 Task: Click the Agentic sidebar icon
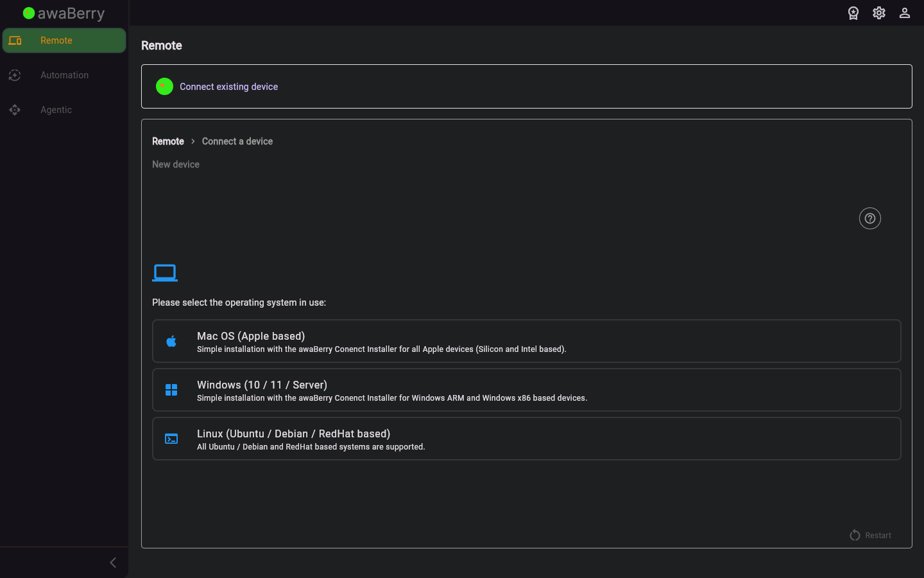(x=15, y=110)
